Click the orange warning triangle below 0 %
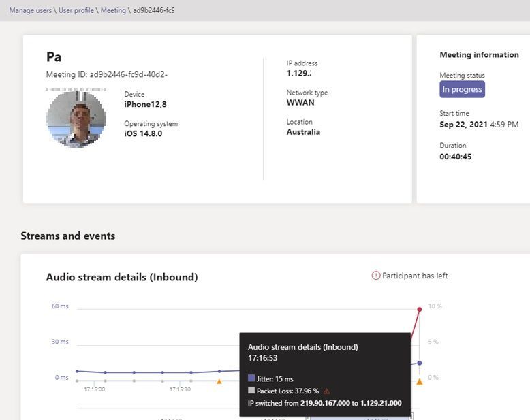The image size is (530, 420). 420,382
